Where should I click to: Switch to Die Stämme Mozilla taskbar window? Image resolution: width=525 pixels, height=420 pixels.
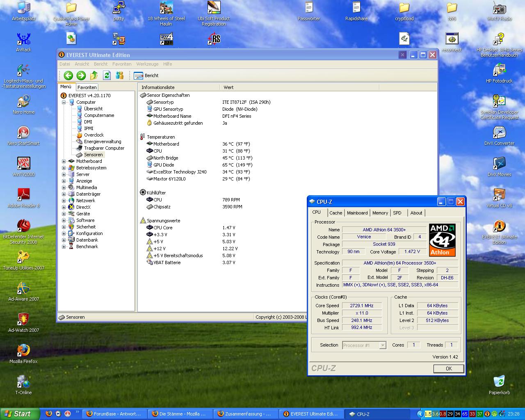(x=180, y=414)
